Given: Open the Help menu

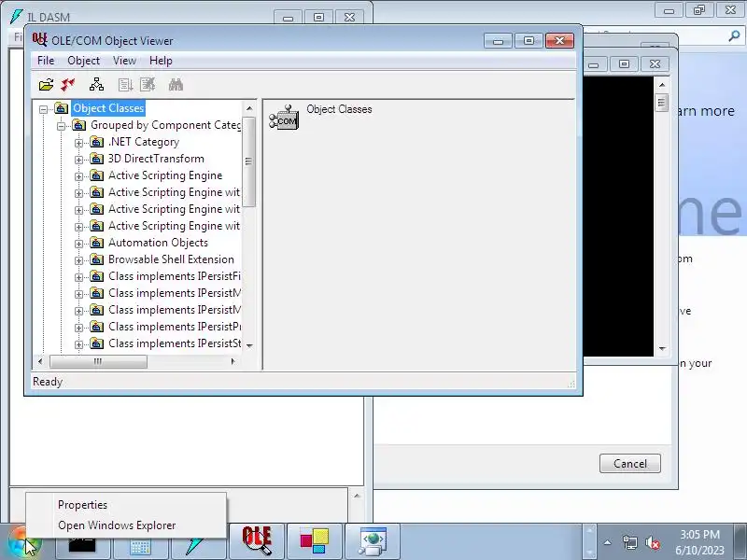Looking at the screenshot, I should 161,61.
